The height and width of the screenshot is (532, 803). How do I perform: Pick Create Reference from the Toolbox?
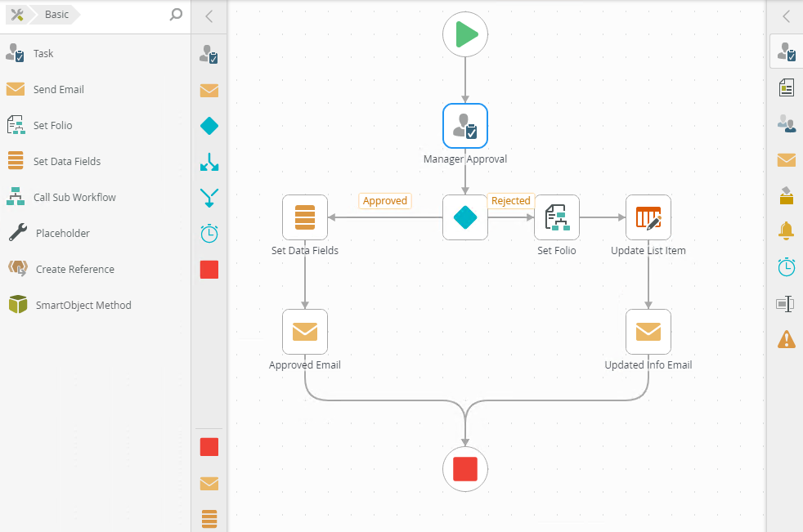tap(74, 269)
